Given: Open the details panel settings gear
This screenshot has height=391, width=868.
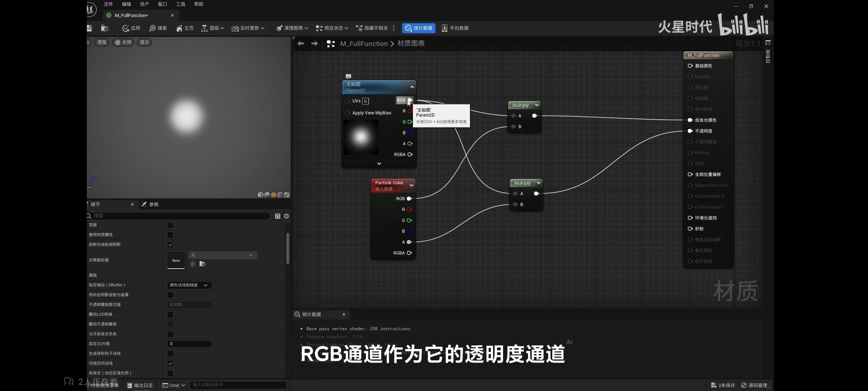Looking at the screenshot, I should point(286,216).
